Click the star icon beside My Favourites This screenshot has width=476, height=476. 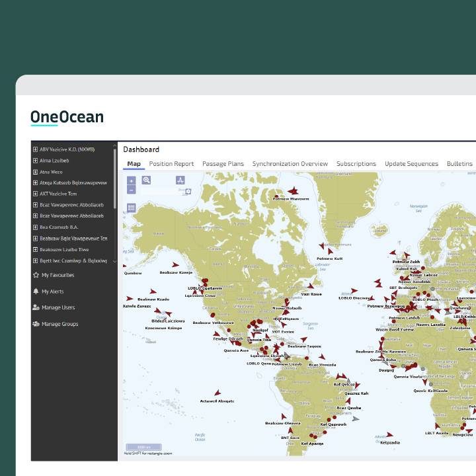[x=36, y=275]
